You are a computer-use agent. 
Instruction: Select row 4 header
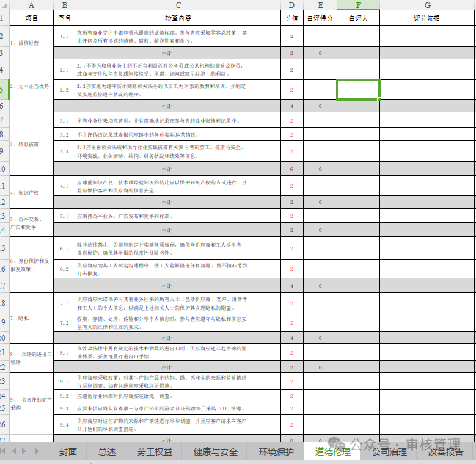coord(4,70)
